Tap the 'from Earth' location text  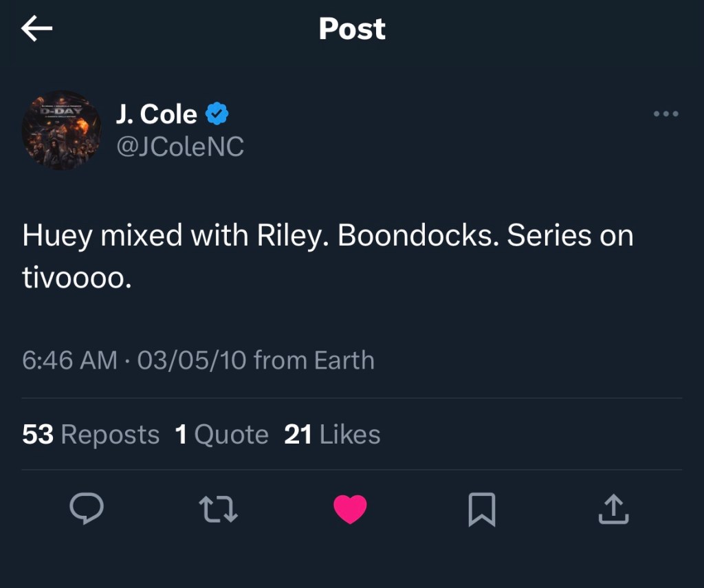coord(313,360)
